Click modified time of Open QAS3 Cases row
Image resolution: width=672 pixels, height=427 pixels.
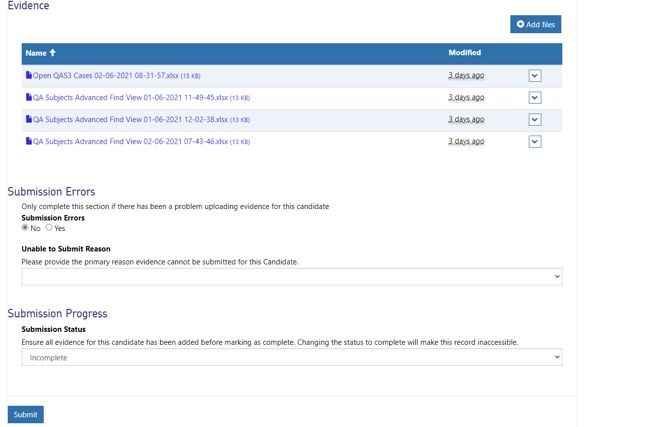(466, 75)
